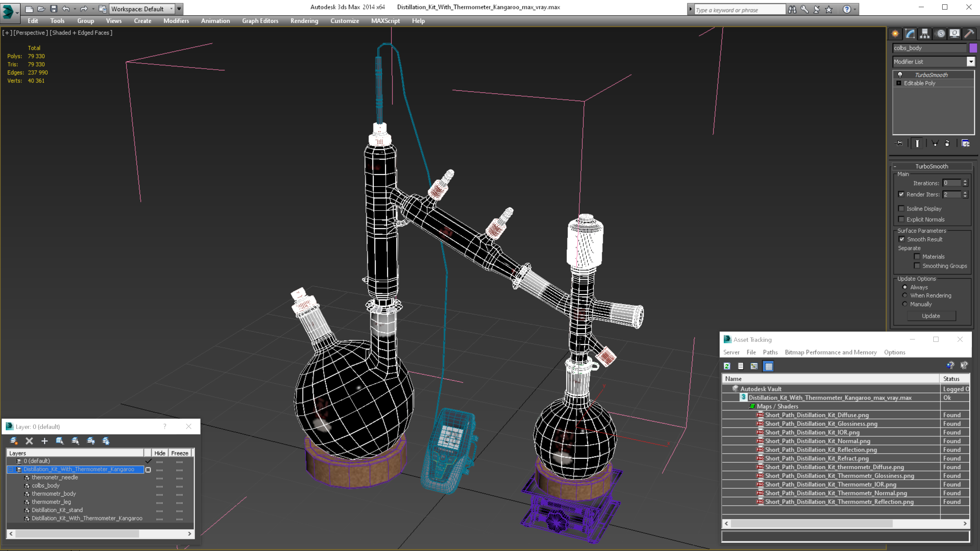Collapse Distillation_Kit_With_Thermometer_Kangaroo layer
980x551 pixels.
pos(11,469)
